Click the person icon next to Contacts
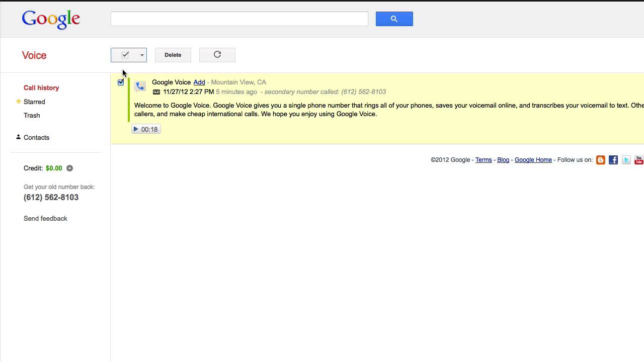Viewport: 644px width, 362px height. [19, 137]
